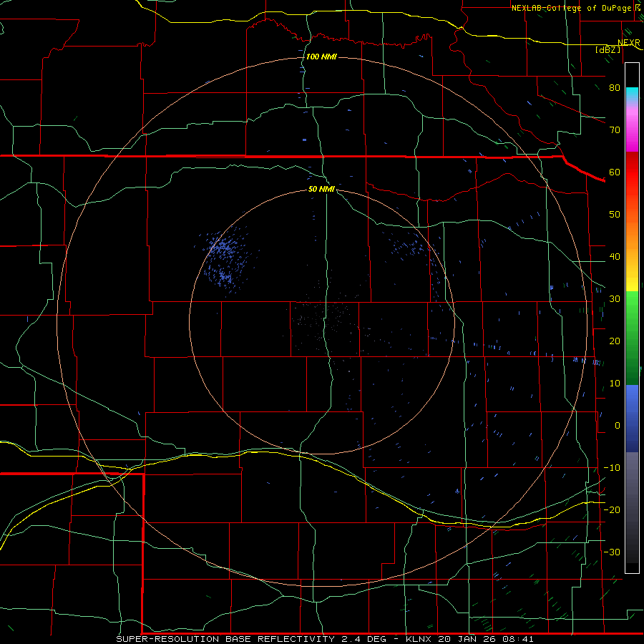644x644 pixels.
Task: Click the -20 value on the dBZ scale
Action: click(612, 510)
